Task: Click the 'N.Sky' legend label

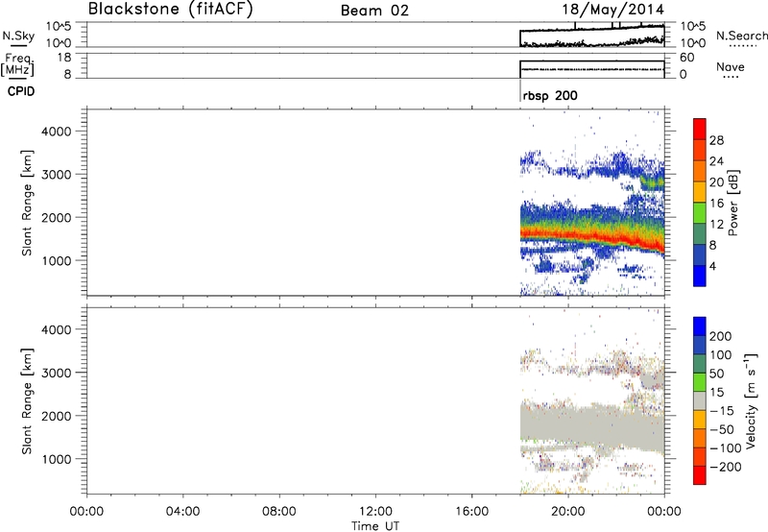Action: [x=18, y=36]
